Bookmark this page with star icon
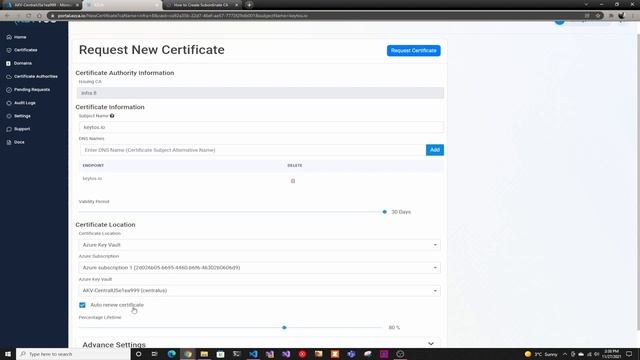The image size is (640, 360). (598, 16)
